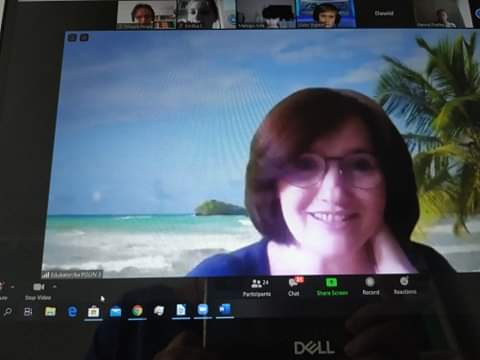Open the Chat panel

click(294, 287)
